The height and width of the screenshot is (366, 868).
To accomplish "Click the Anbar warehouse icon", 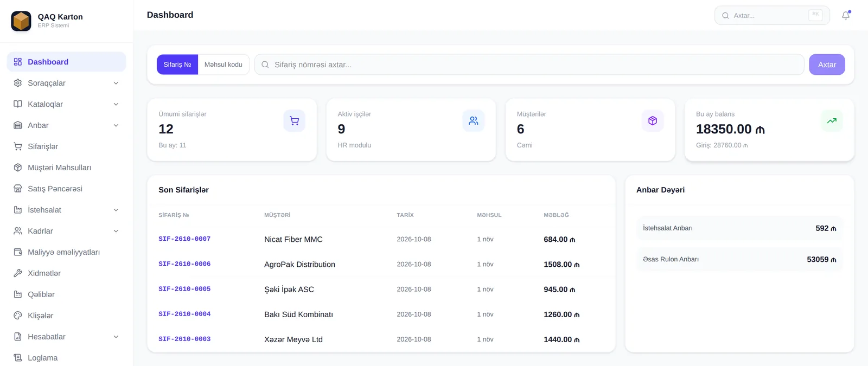I will (18, 125).
